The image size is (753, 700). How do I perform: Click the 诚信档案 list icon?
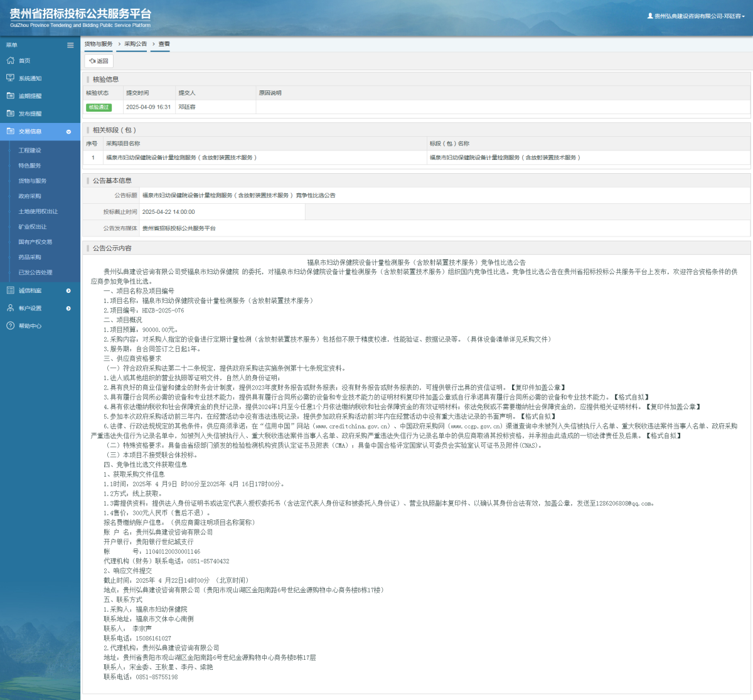tap(10, 290)
